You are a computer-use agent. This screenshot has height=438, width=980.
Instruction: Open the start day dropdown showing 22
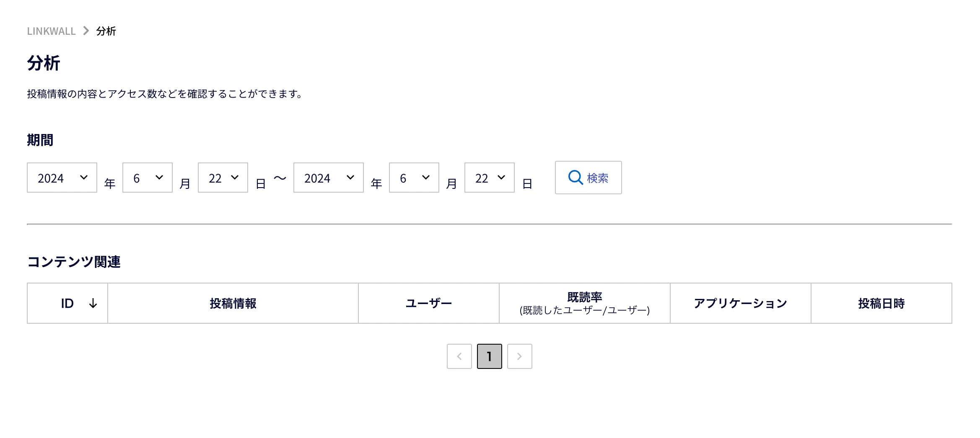point(223,178)
